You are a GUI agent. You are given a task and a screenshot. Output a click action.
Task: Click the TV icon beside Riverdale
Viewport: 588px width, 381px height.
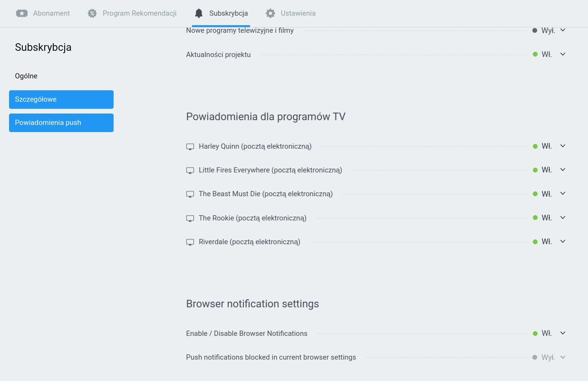click(190, 242)
